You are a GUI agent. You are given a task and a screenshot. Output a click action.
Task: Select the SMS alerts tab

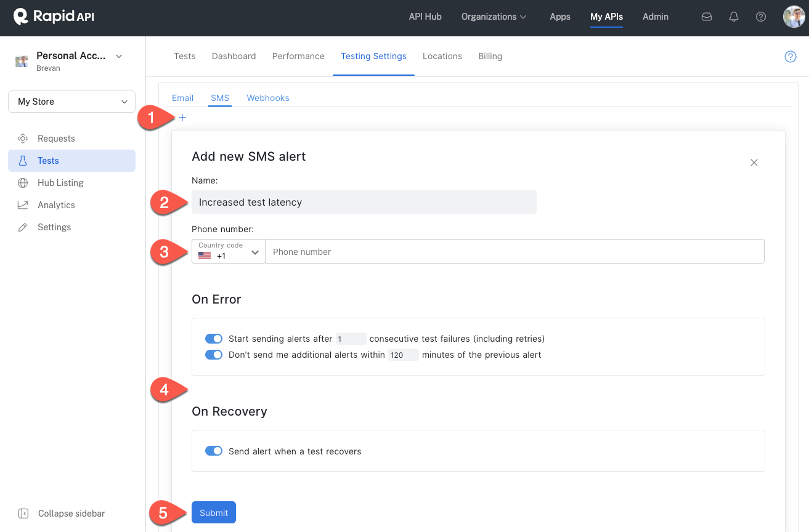pos(220,98)
